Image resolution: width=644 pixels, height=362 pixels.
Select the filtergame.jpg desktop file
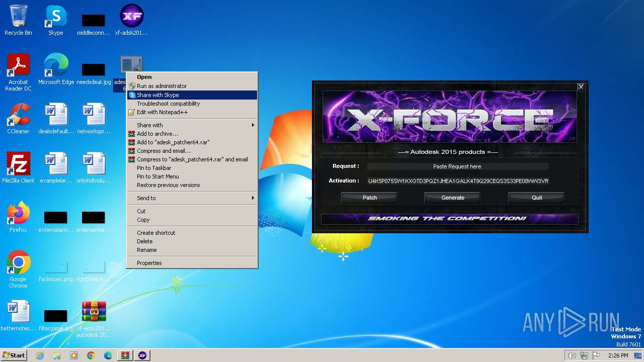pos(56,320)
